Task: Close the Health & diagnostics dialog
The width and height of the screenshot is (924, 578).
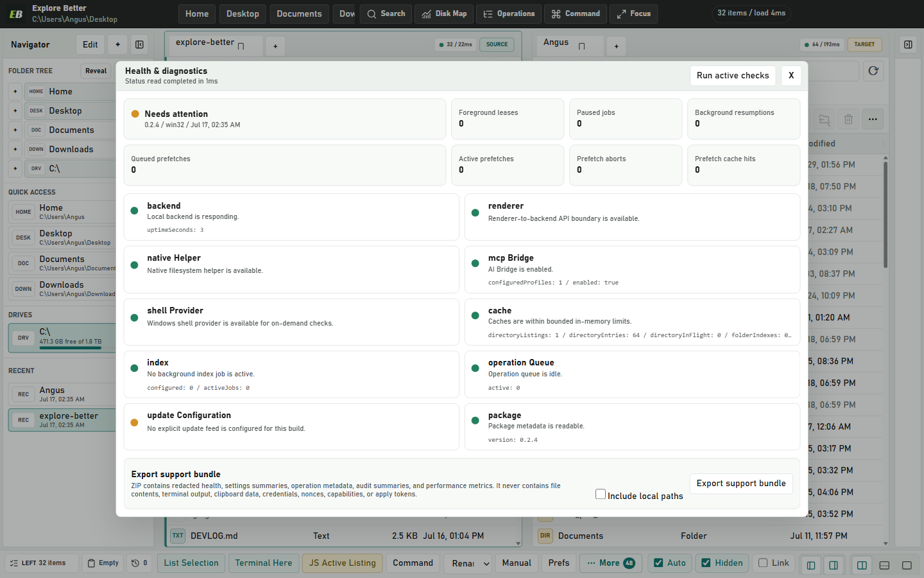Action: pos(791,75)
